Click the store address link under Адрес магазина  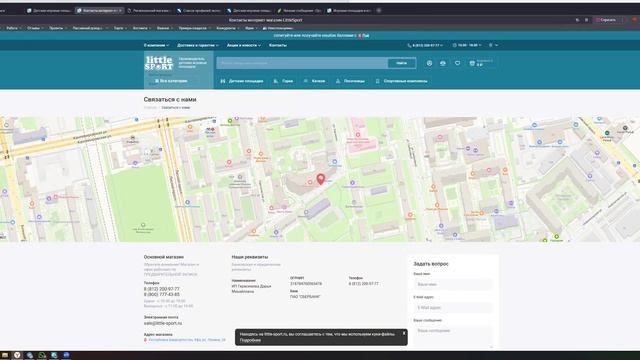point(187,340)
